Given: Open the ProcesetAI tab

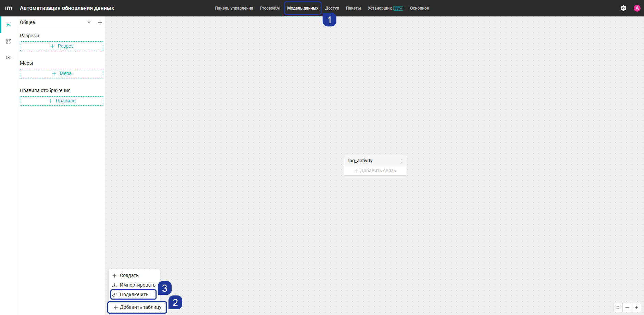Looking at the screenshot, I should tap(270, 8).
